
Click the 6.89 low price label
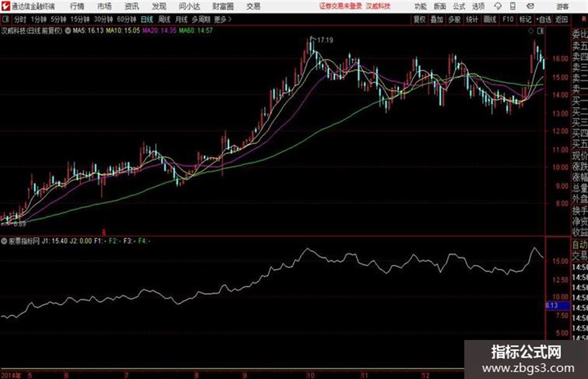(19, 224)
